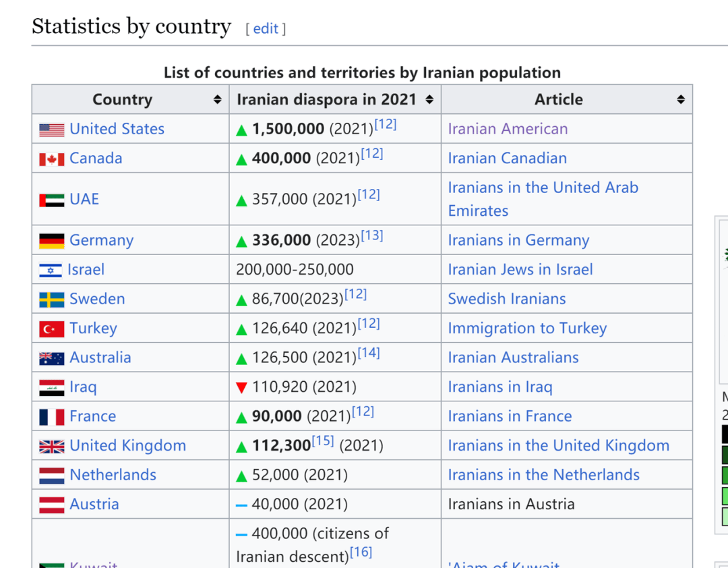Click the Germany flag icon

pos(52,241)
